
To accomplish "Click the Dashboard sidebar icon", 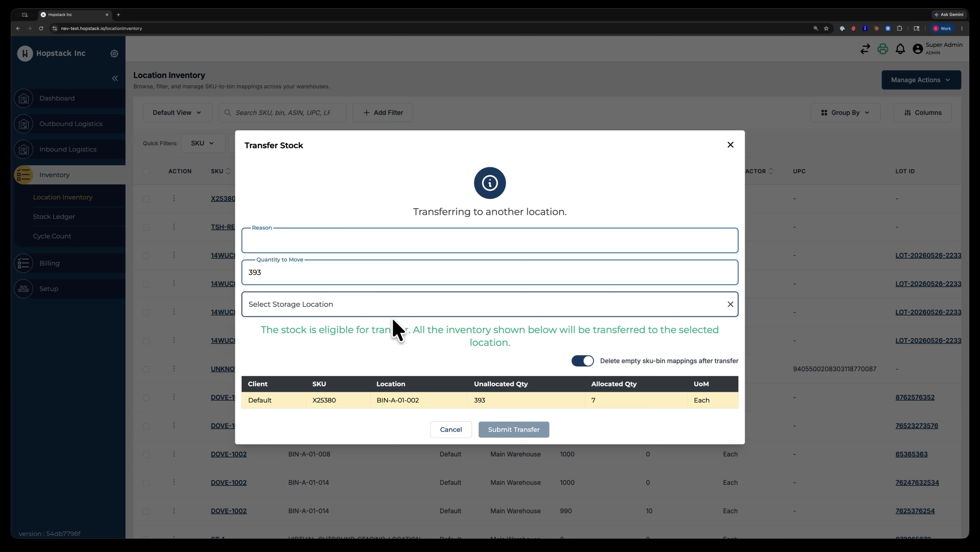I will coord(24,99).
